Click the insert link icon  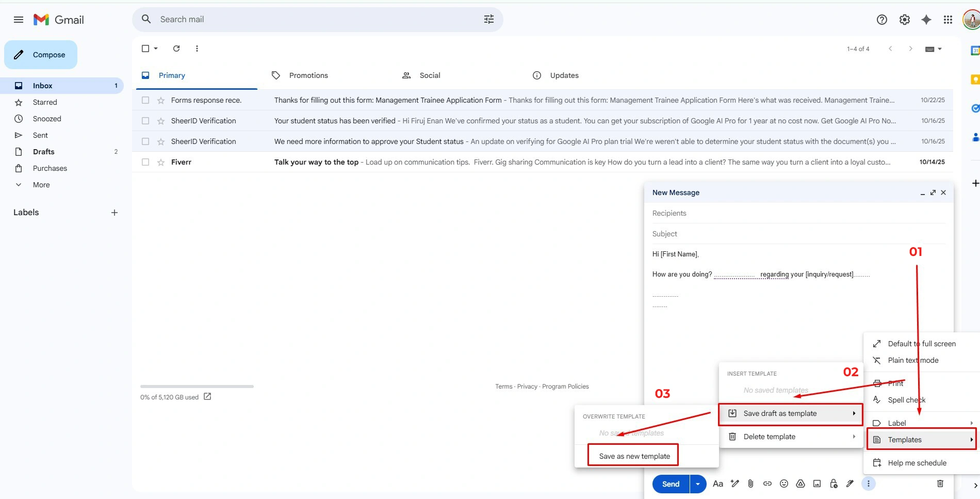point(767,484)
